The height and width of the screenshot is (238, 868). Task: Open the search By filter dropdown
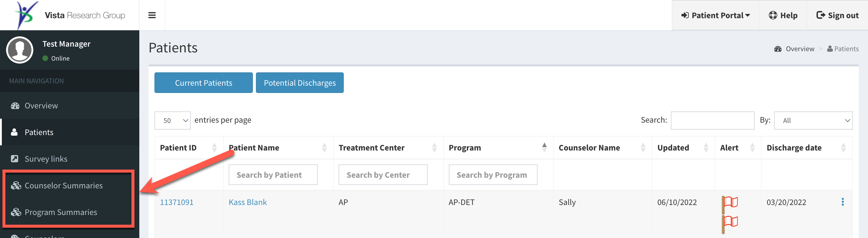click(813, 120)
